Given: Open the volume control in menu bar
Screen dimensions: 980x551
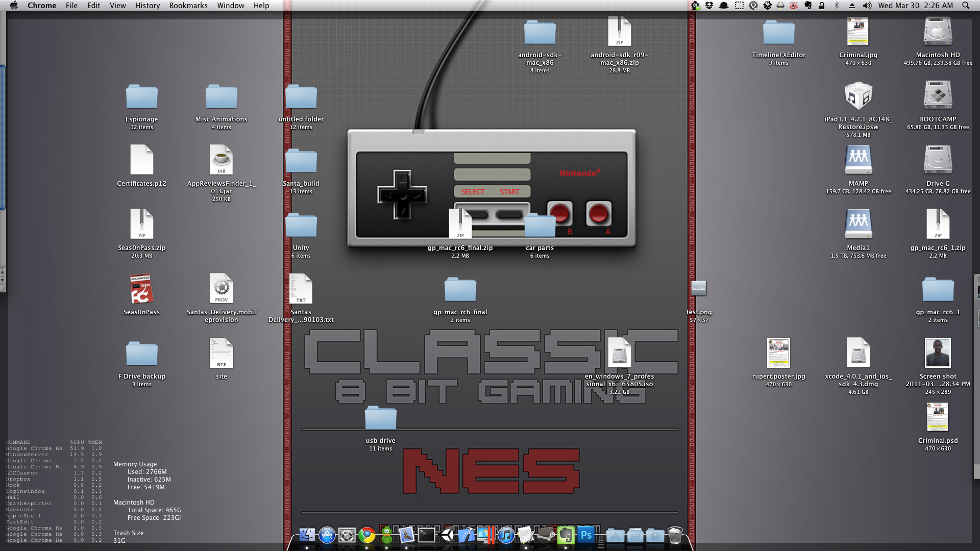Looking at the screenshot, I should pos(867,6).
